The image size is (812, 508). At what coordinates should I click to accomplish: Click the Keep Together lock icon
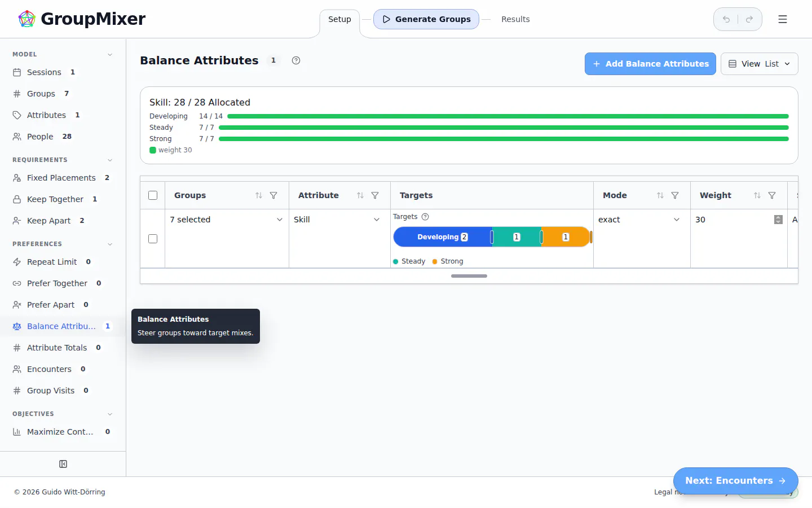click(17, 199)
